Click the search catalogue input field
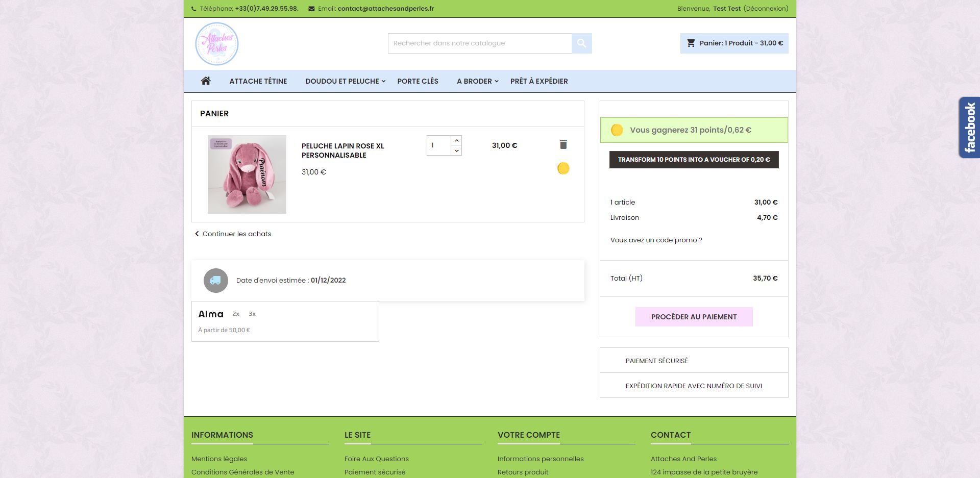 (480, 43)
